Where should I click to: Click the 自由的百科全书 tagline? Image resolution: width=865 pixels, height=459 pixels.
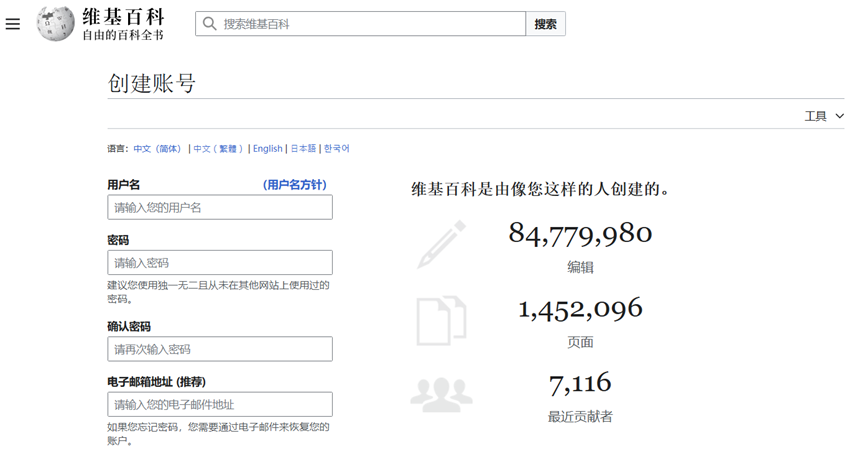(123, 35)
